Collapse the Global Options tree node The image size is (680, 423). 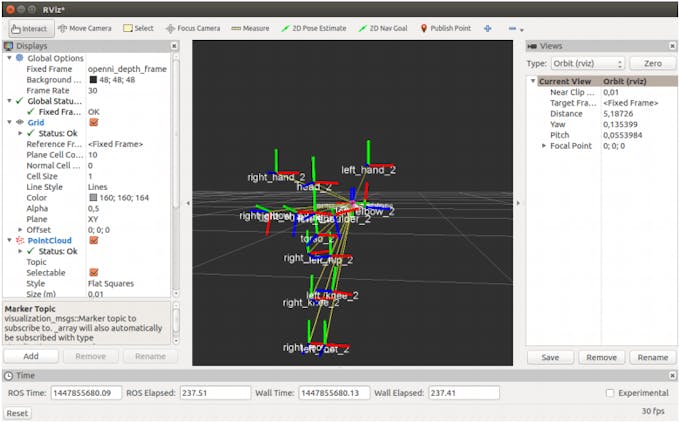click(9, 58)
